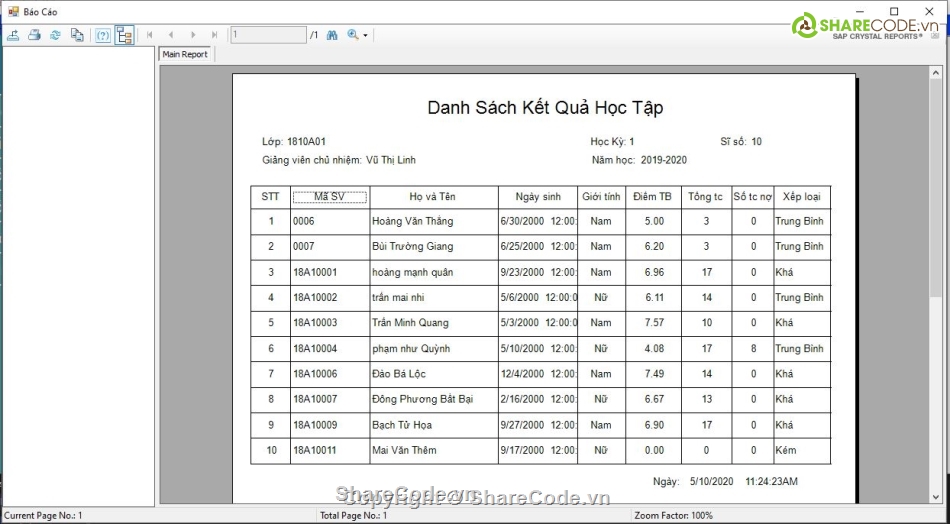Toggle the Group Tree panel
The width and height of the screenshot is (950, 524).
tap(124, 35)
